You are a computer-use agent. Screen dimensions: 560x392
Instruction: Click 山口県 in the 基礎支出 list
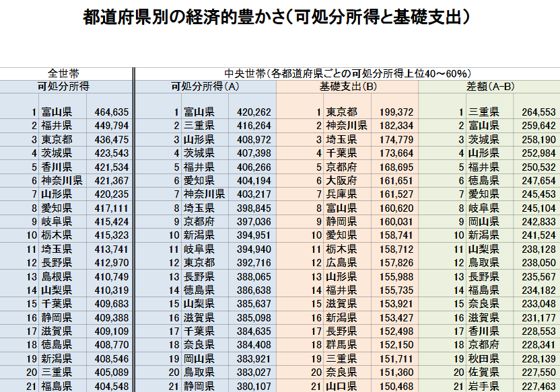[341, 386]
